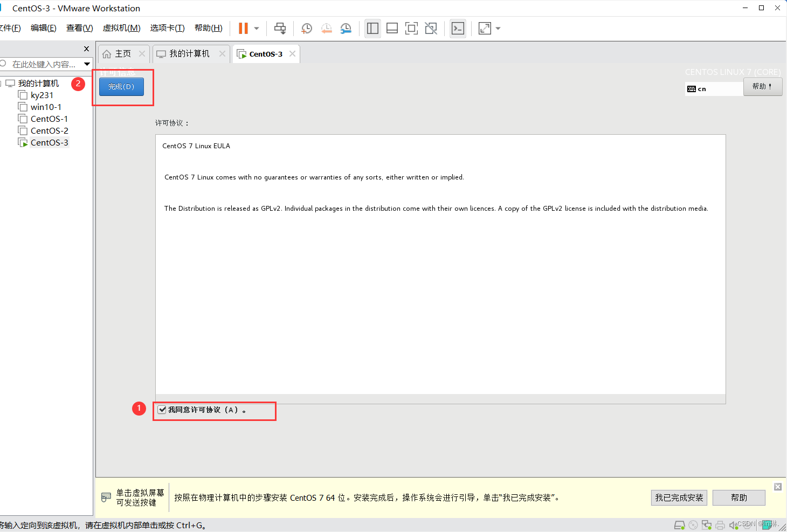787x532 pixels.
Task: Click the 我已完成安装 button
Action: 679,498
